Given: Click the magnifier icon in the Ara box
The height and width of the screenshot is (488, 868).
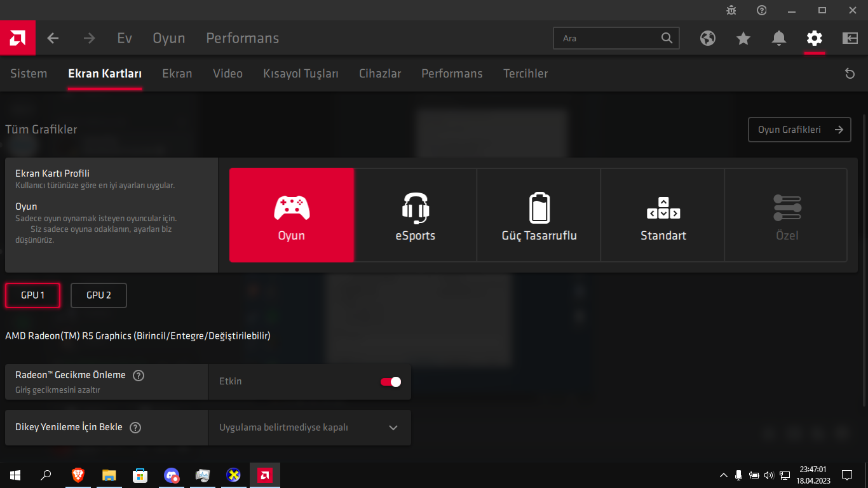Looking at the screenshot, I should pyautogui.click(x=667, y=38).
